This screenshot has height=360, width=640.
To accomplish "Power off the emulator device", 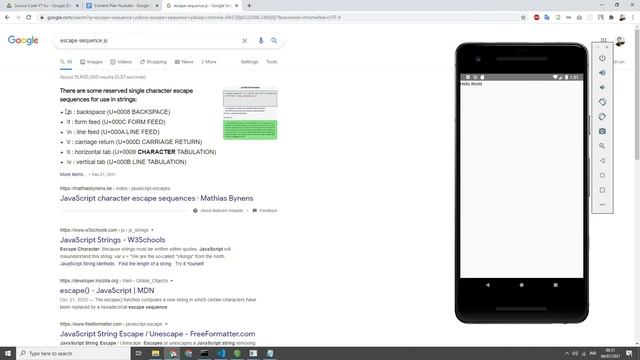I will [x=602, y=58].
